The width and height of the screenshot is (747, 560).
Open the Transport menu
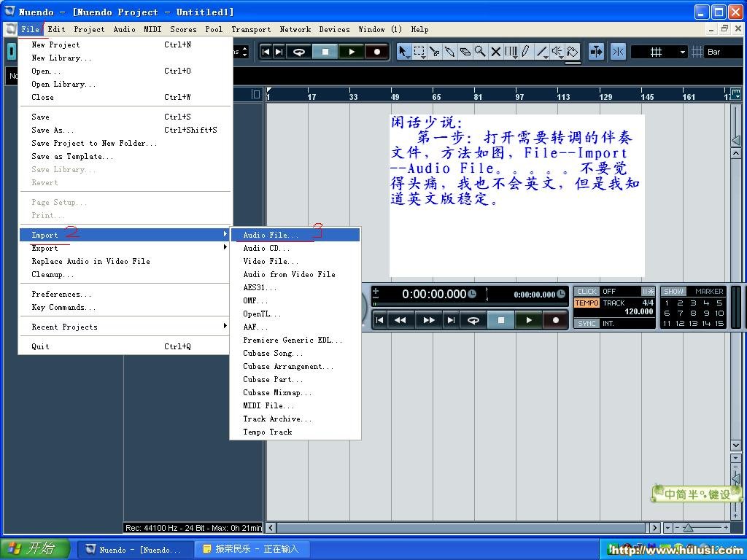[x=251, y=29]
